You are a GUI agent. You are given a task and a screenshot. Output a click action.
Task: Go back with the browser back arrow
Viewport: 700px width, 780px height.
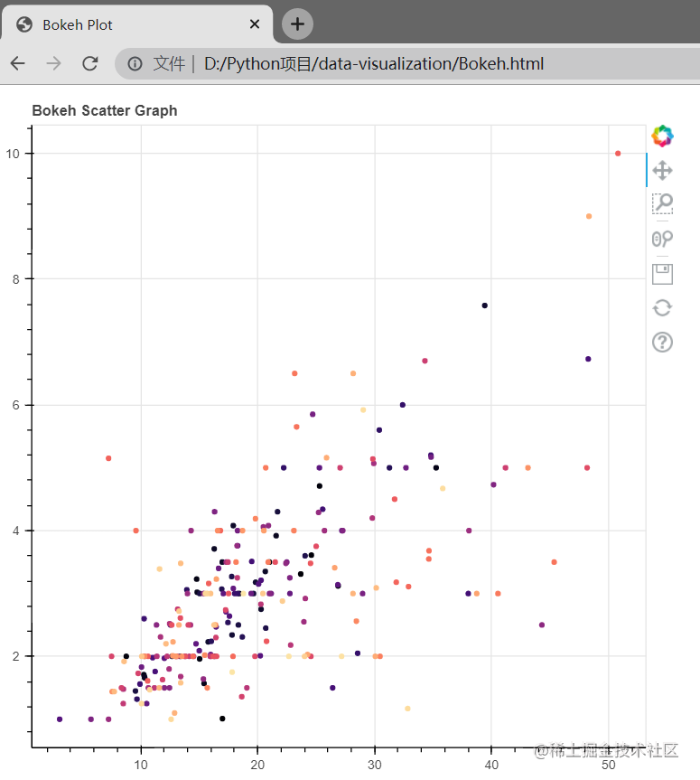[x=18, y=63]
